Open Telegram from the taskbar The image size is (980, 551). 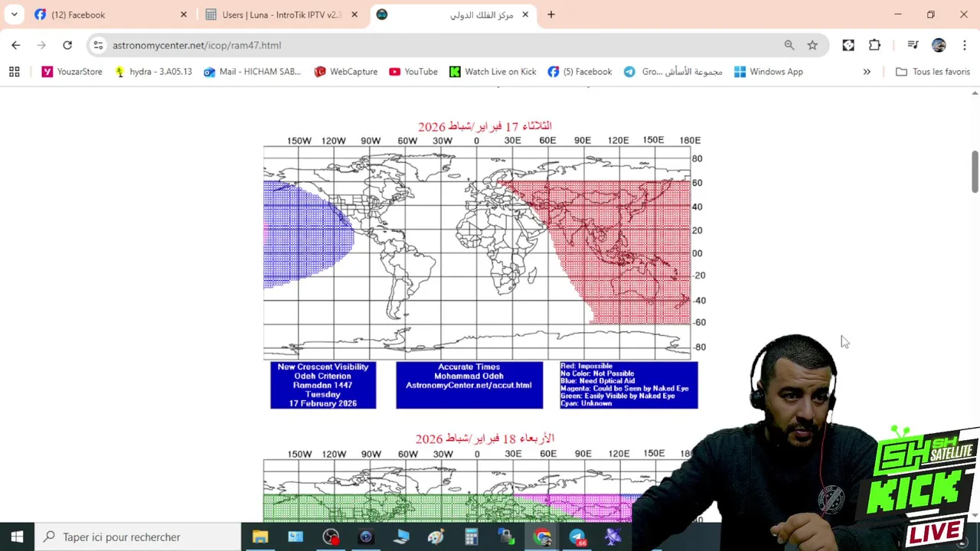pyautogui.click(x=577, y=537)
